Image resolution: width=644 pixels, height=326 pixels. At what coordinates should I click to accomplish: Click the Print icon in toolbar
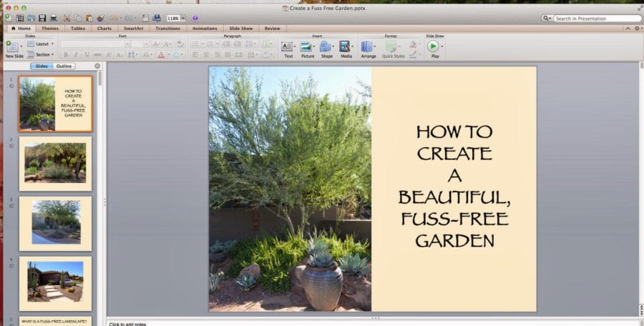(54, 18)
